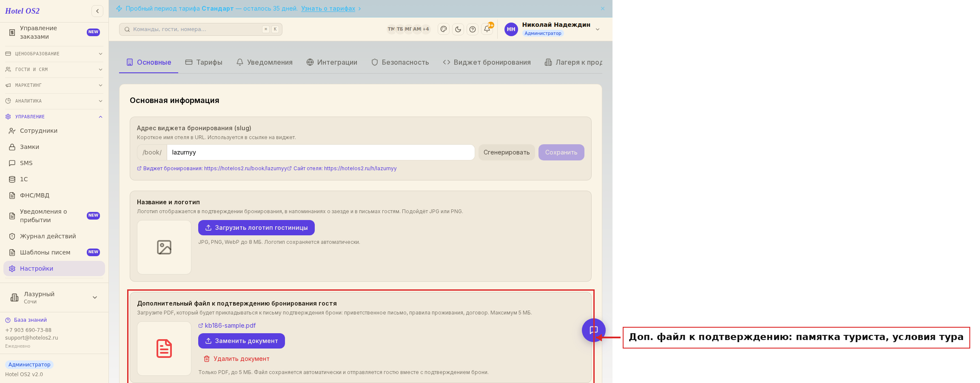This screenshot has width=980, height=383.
Task: Switch to the Основные tab
Action: (x=148, y=62)
